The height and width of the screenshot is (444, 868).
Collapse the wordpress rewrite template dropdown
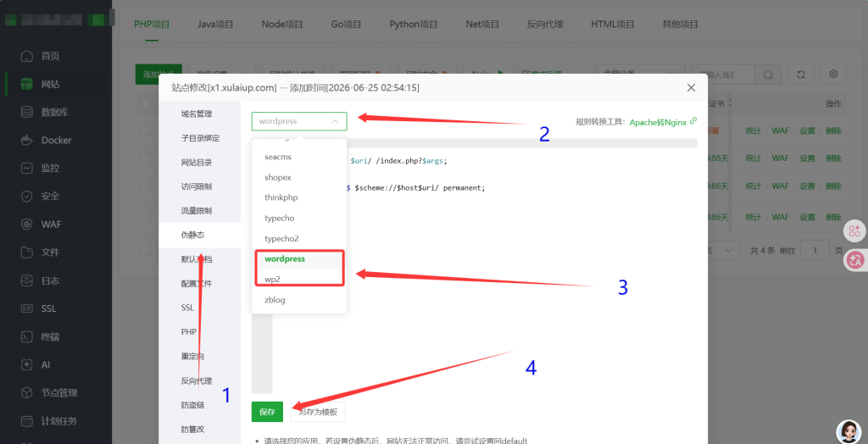(299, 121)
